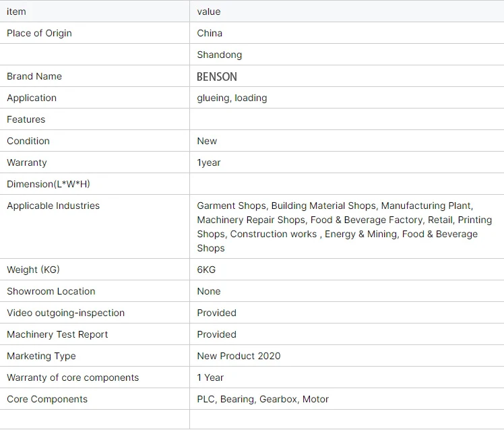Click the '1year' warranty value

coord(209,162)
